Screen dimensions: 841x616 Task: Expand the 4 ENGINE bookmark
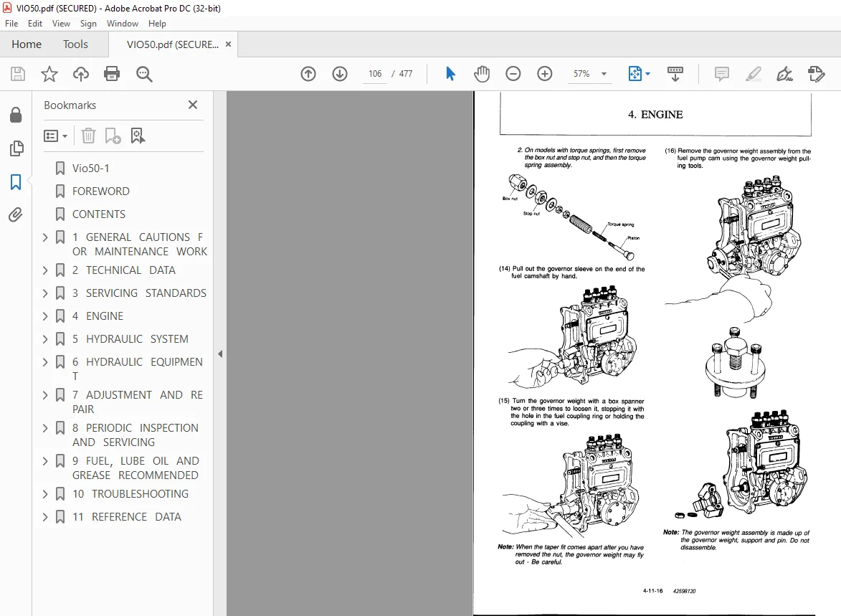tap(45, 316)
